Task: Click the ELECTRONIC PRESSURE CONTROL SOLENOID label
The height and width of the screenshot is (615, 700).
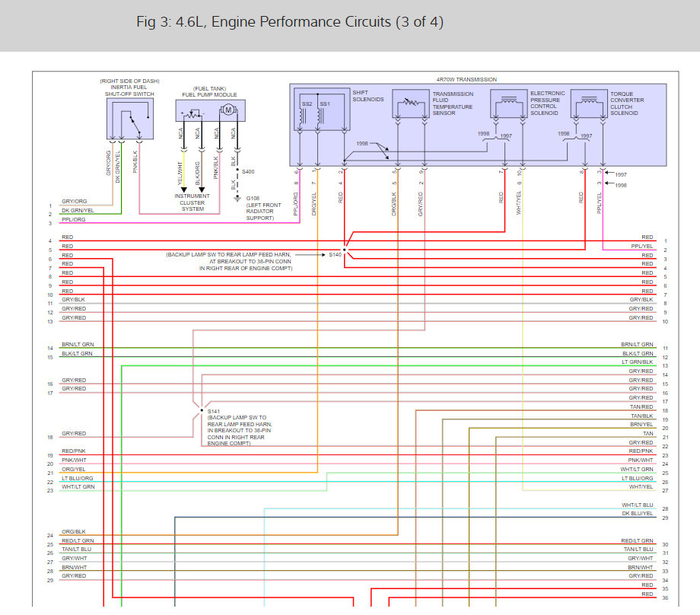Action: (547, 104)
